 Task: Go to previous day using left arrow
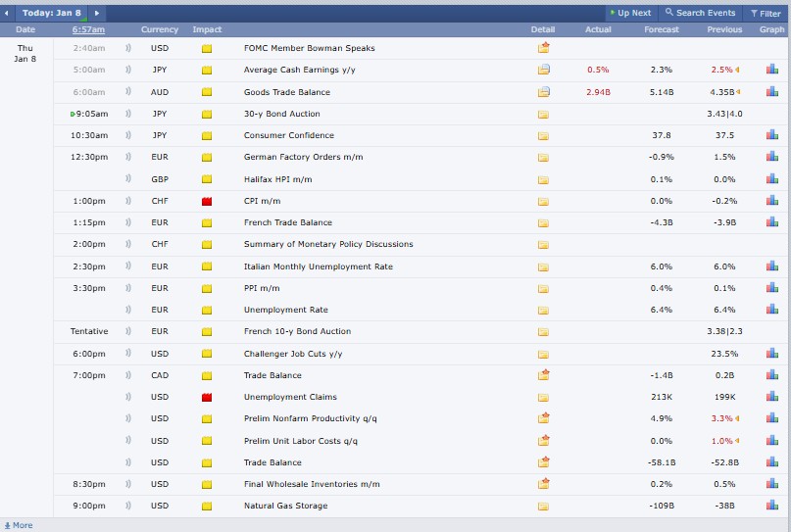click(9, 13)
